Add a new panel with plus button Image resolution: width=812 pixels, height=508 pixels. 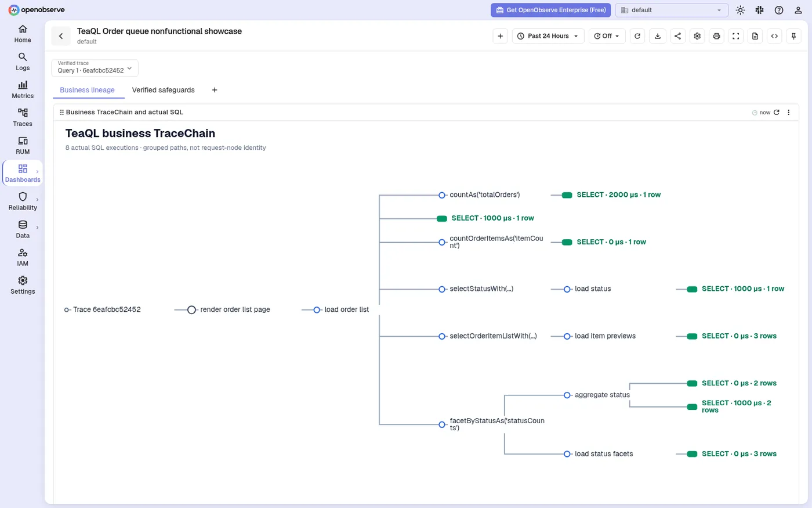500,36
